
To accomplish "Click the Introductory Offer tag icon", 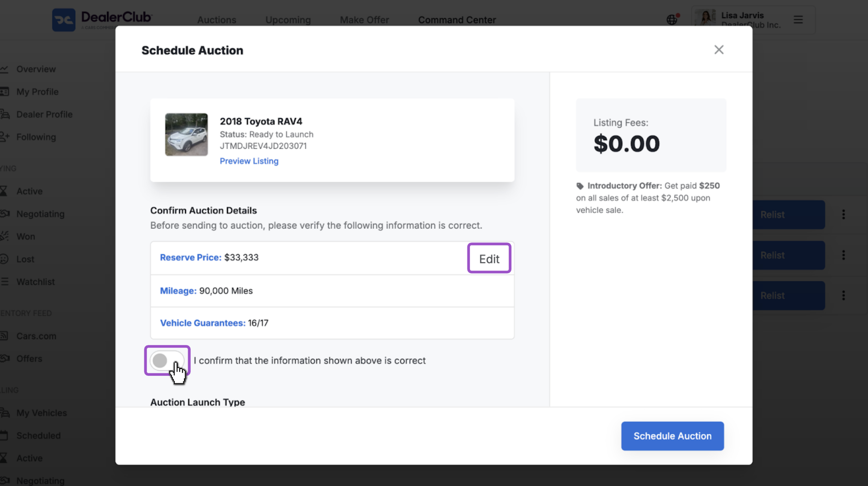I will [x=580, y=186].
